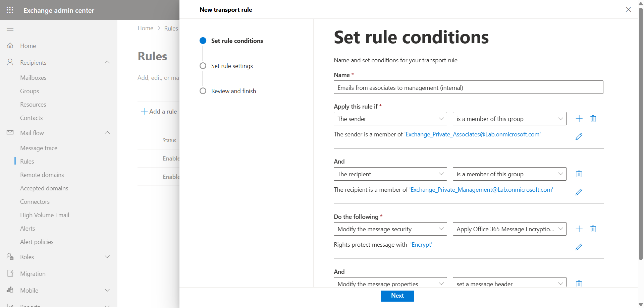Edit the Management recipient group with pencil icon
Screen dimensions: 644x308
(579, 192)
